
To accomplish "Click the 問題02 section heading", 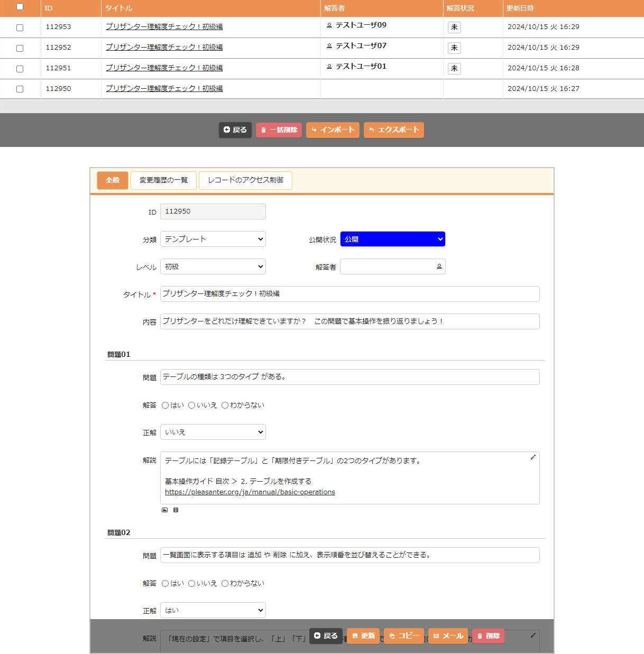I will tap(118, 532).
